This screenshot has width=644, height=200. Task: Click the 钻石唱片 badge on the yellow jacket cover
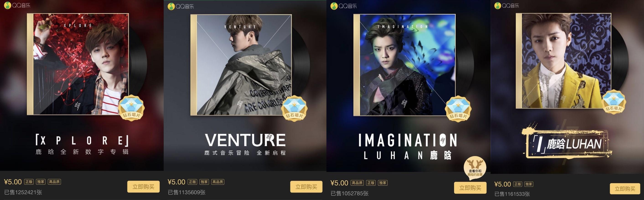[614, 102]
